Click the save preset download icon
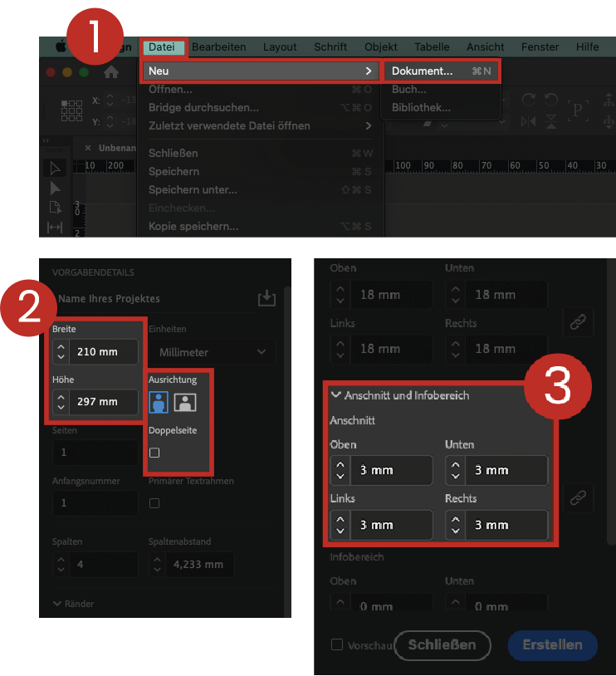Screen dimensions: 616x676 coord(266,298)
